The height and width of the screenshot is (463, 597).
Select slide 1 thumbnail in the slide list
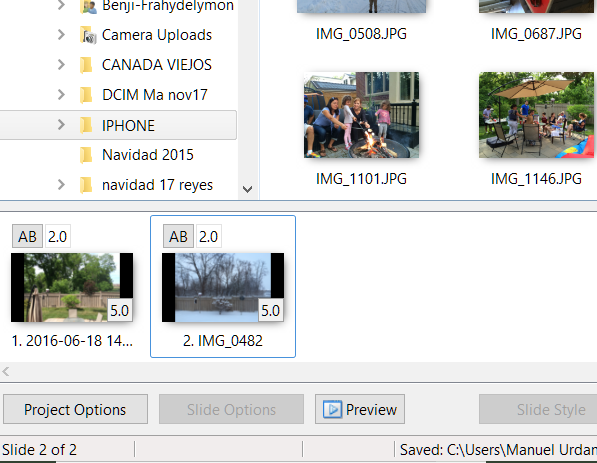coord(72,287)
